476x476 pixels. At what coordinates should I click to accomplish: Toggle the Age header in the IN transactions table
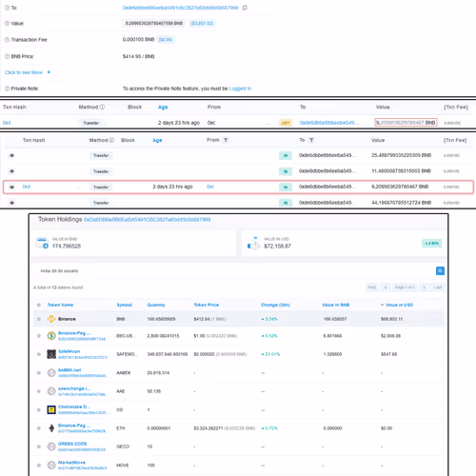tap(157, 140)
